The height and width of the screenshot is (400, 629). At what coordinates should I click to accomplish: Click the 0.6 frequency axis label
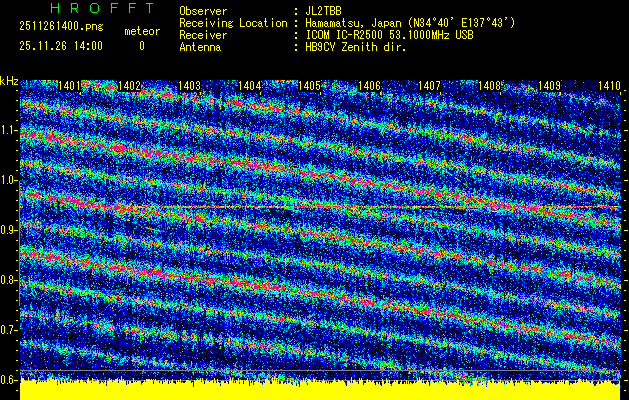tap(9, 380)
